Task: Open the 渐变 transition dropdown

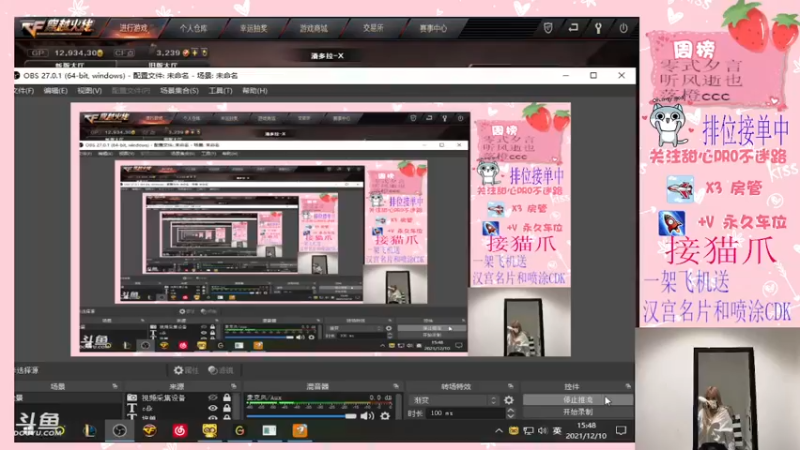Action: tap(454, 400)
